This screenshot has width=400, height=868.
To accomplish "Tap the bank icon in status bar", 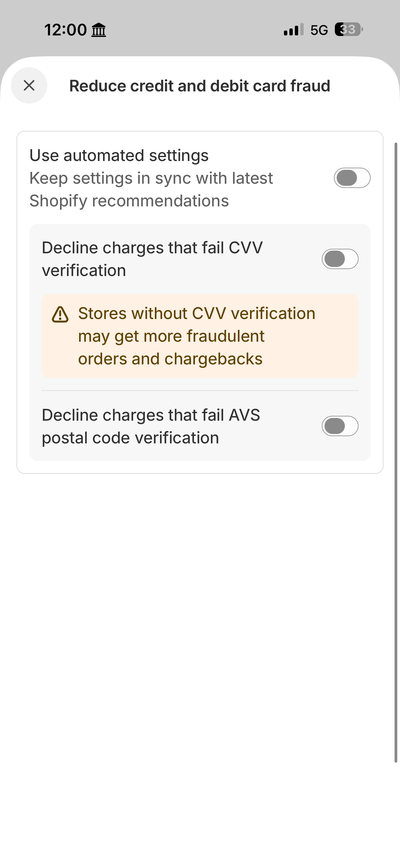I will [99, 30].
